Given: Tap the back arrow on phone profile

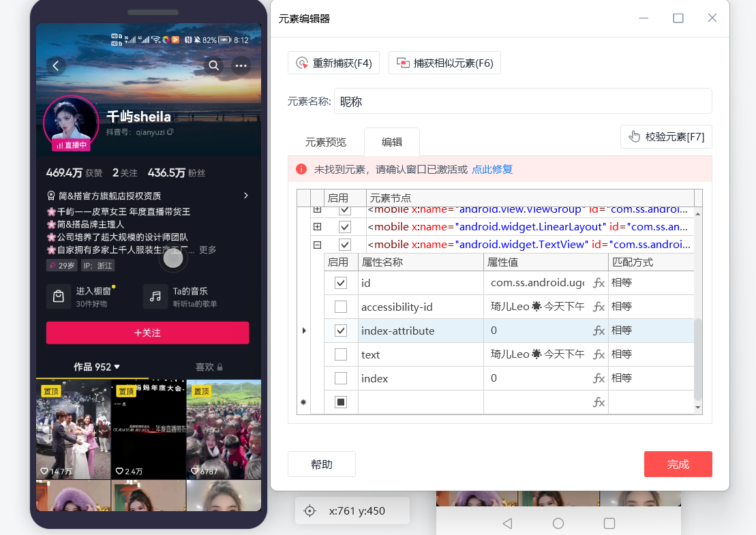Looking at the screenshot, I should (56, 65).
